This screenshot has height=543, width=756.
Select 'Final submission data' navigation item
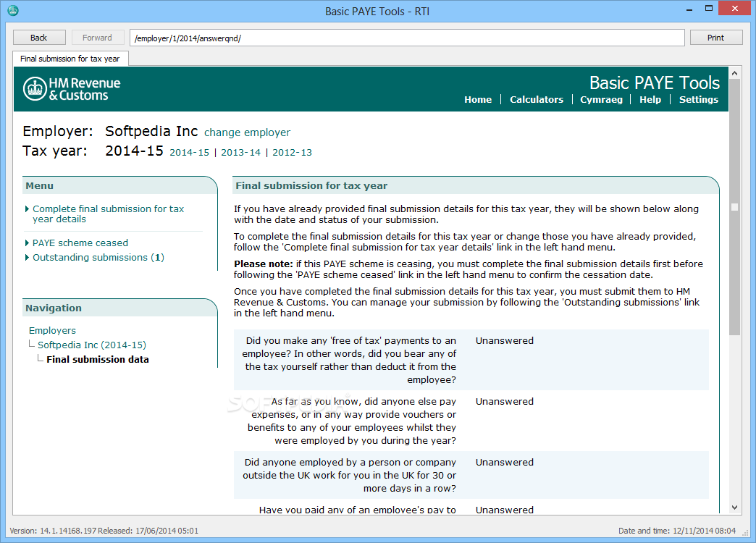(98, 359)
